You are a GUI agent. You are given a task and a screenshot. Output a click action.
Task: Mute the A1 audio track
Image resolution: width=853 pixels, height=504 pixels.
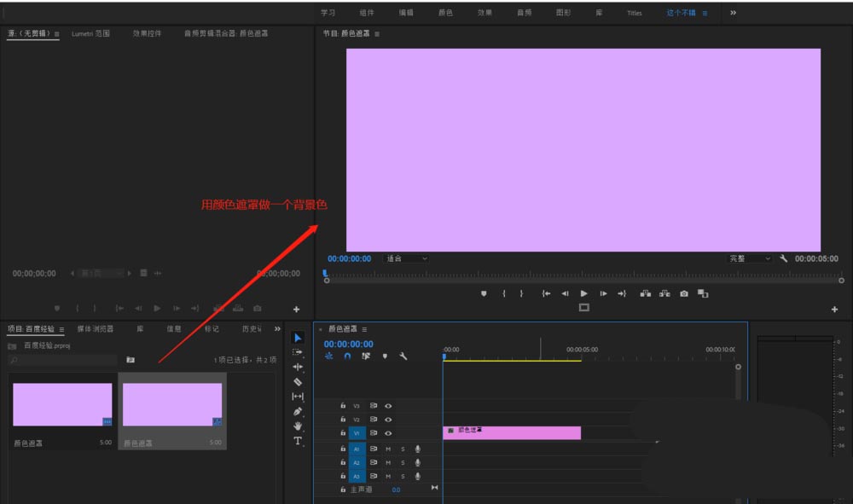[388, 449]
